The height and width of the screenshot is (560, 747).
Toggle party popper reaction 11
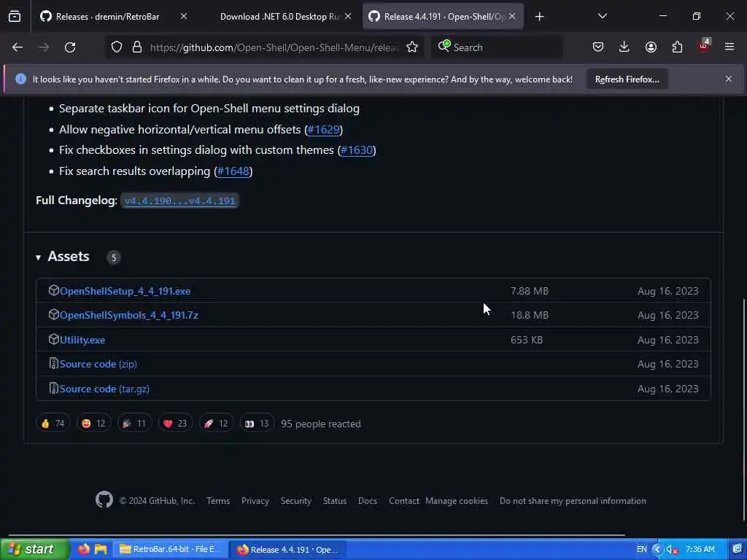coord(134,424)
